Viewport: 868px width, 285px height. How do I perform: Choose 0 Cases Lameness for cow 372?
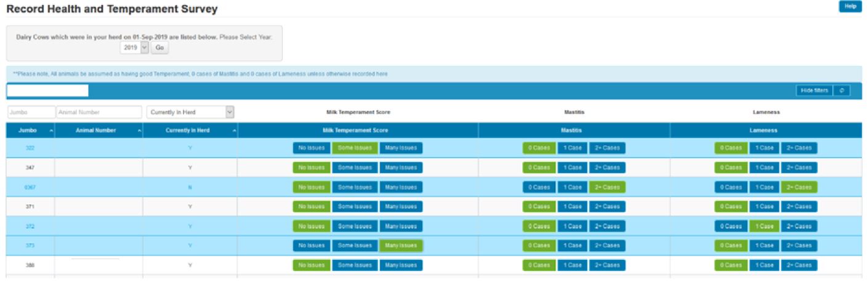(x=731, y=227)
